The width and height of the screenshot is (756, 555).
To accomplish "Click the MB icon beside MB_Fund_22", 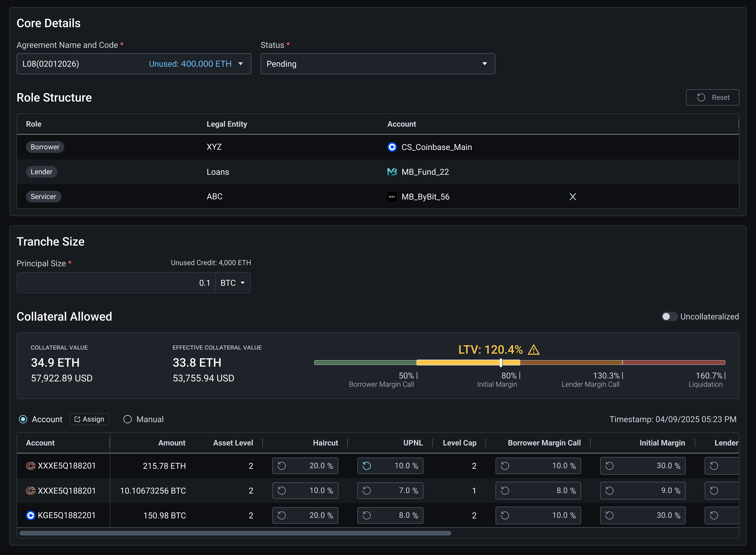I will [392, 172].
